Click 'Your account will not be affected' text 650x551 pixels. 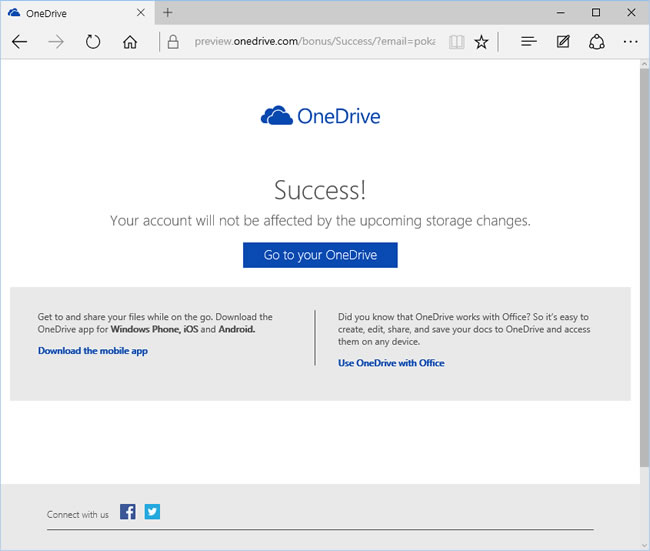pos(320,221)
